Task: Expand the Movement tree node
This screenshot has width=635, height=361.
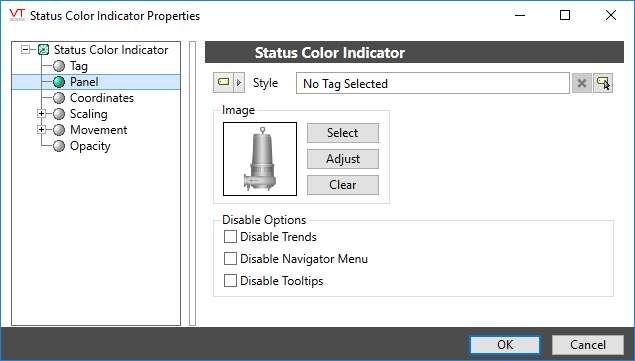Action: (41, 130)
